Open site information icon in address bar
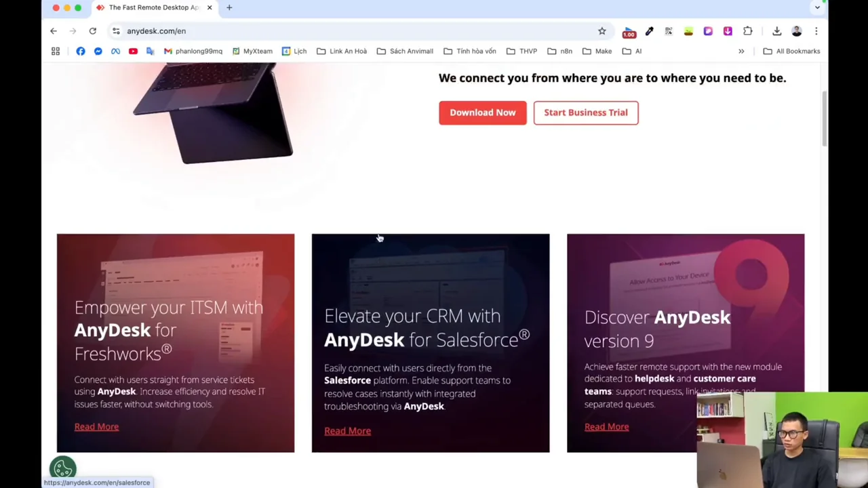This screenshot has width=868, height=488. [116, 31]
